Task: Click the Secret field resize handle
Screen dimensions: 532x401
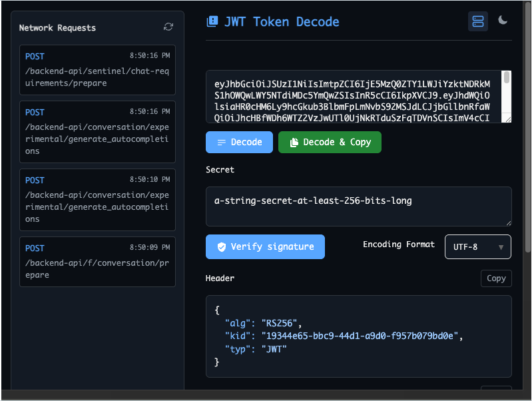Action: click(508, 222)
